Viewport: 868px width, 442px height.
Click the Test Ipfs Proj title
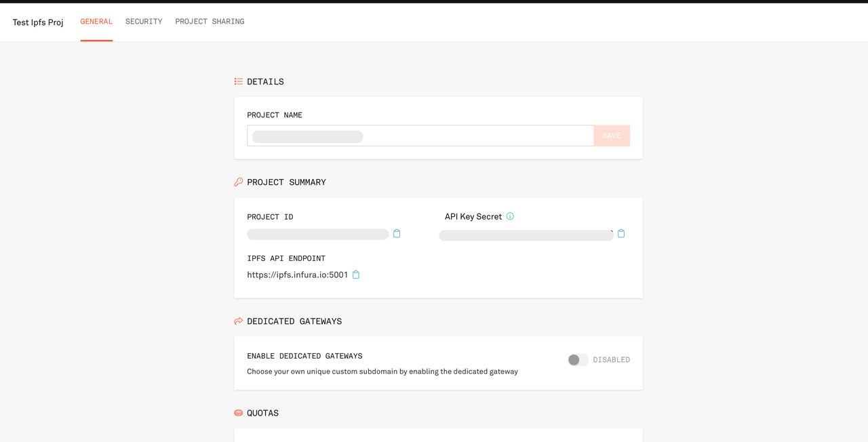pyautogui.click(x=38, y=22)
